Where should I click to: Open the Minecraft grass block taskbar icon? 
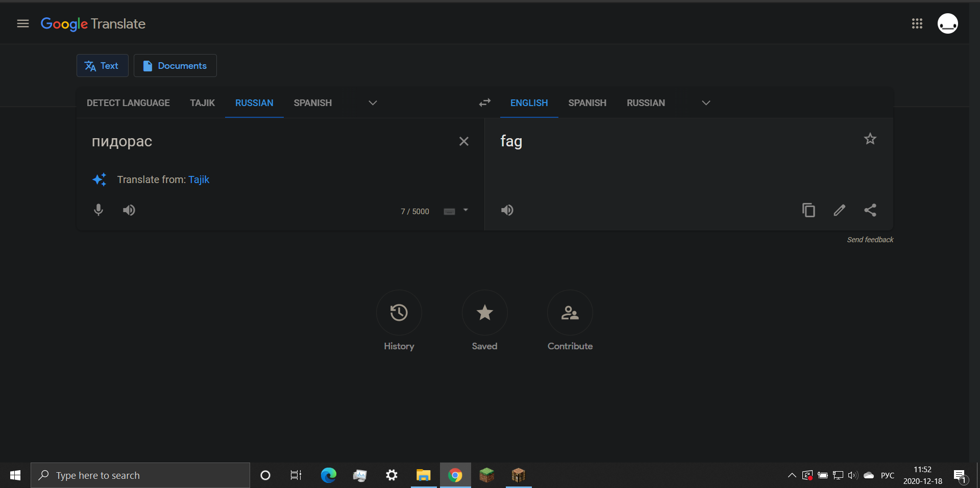click(486, 475)
